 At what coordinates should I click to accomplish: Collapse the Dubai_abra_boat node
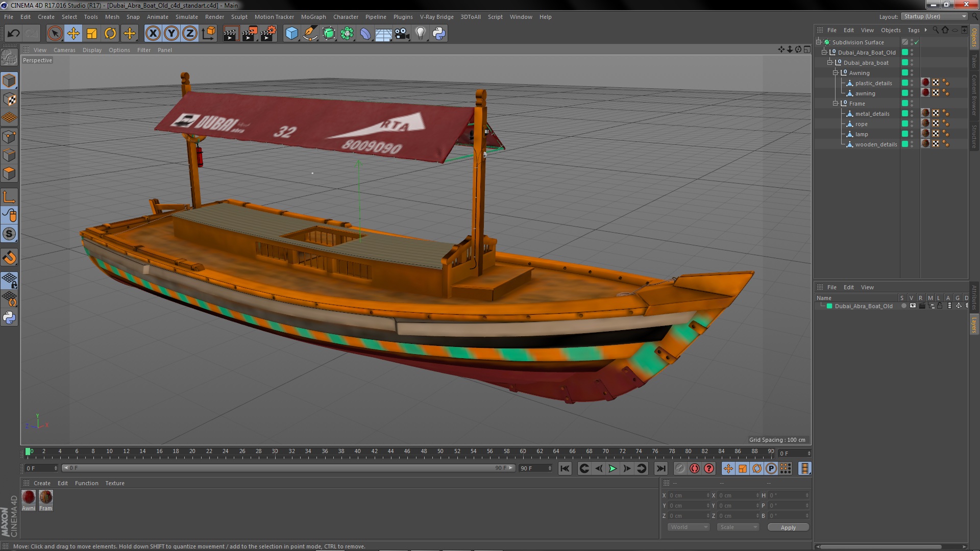pyautogui.click(x=829, y=62)
